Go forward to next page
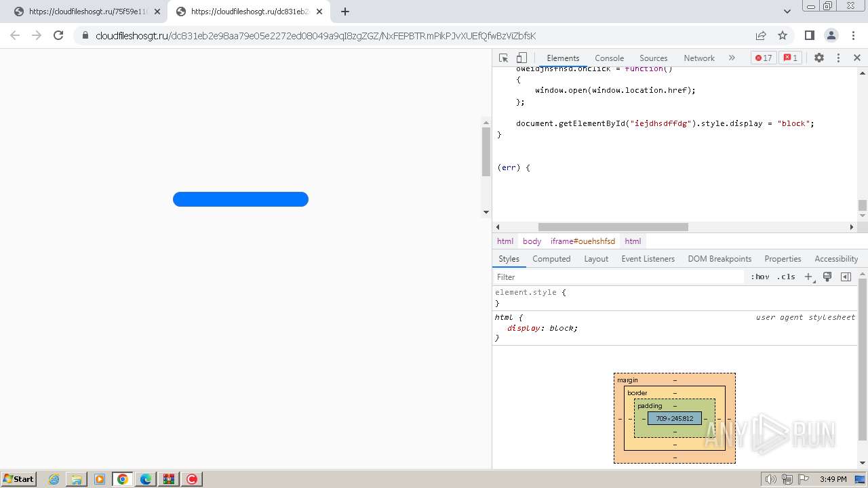 click(37, 35)
